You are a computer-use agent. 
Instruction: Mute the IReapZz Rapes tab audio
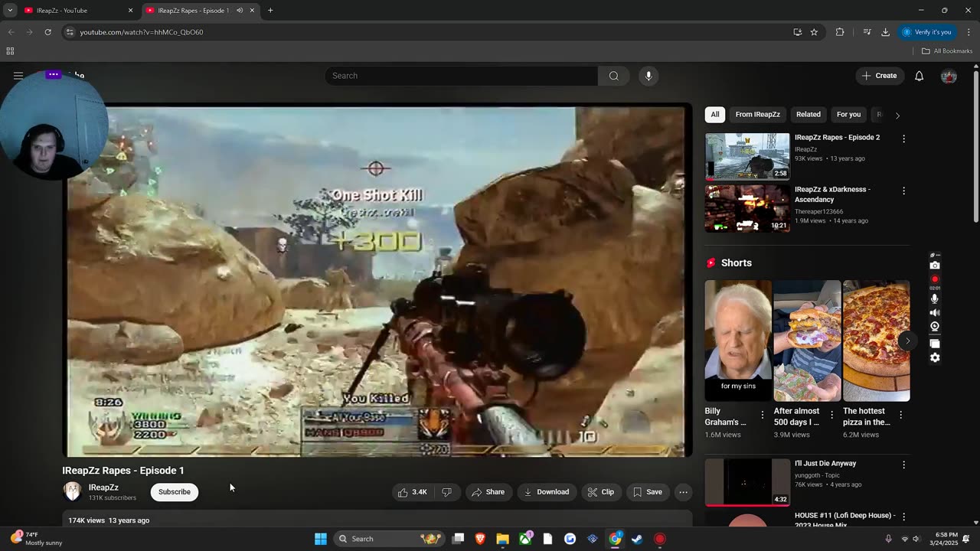pyautogui.click(x=240, y=11)
